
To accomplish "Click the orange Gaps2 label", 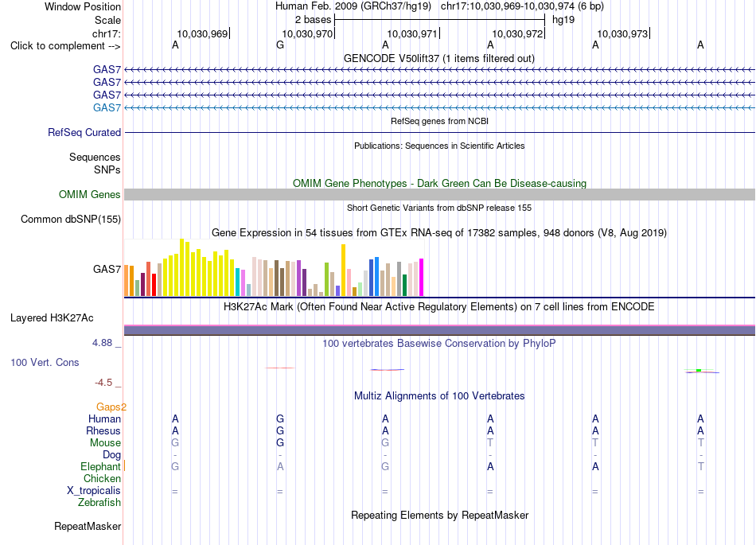I will click(x=111, y=407).
